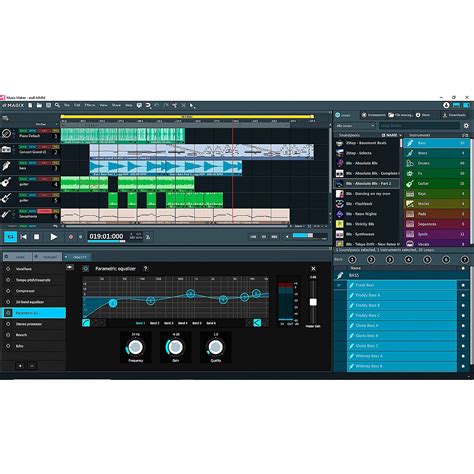474x474 pixels.
Task: Select the mouse pointer tool in the toolbar
Action: coord(192,106)
